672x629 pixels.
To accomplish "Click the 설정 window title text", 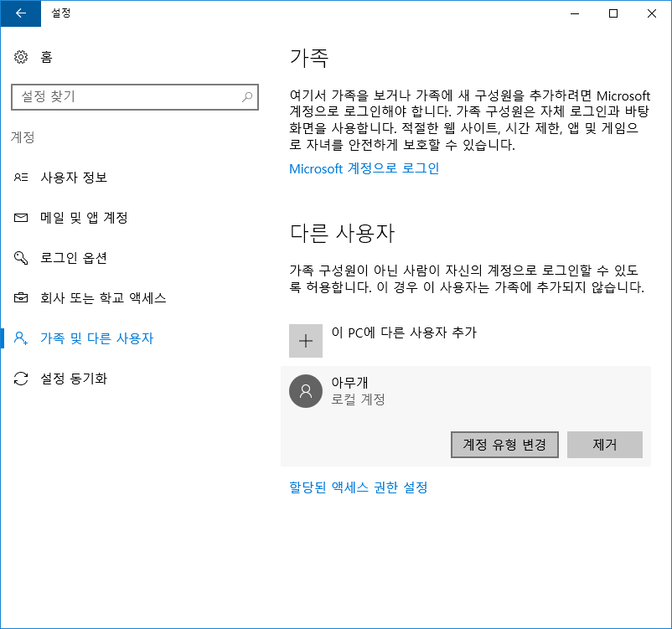I will pyautogui.click(x=61, y=13).
